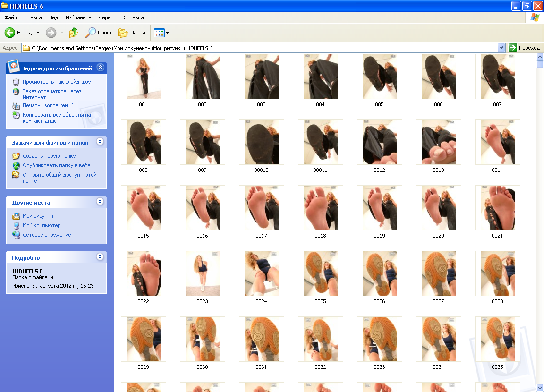Click the order prints online icon
This screenshot has height=392, width=544.
tap(16, 92)
